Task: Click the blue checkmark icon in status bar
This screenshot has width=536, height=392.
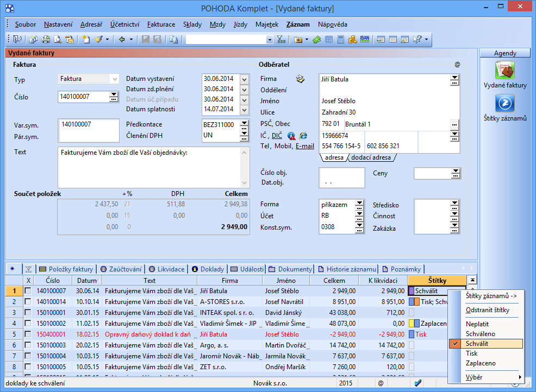Action: click(417, 383)
